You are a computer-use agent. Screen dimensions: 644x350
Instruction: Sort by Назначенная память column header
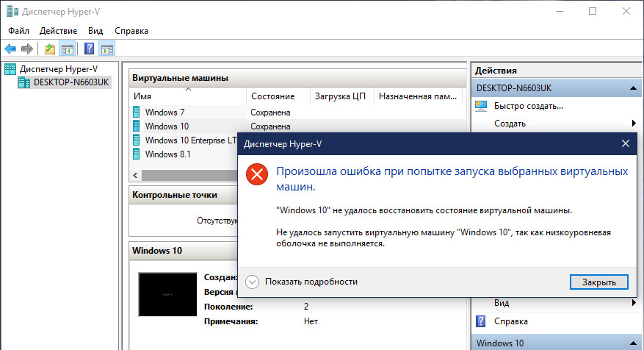pos(418,96)
